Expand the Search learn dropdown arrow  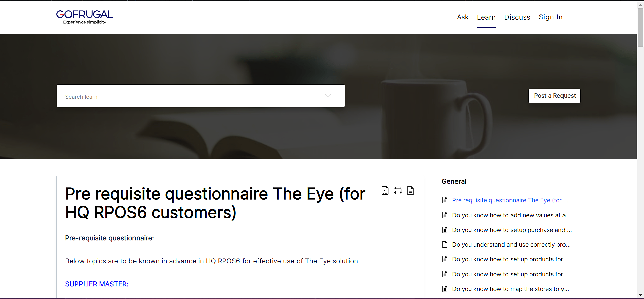[328, 96]
